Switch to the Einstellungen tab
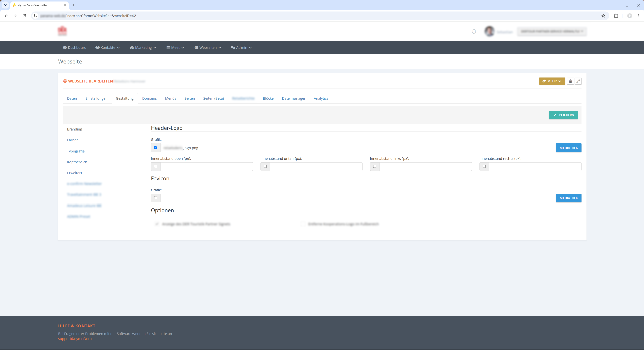644x350 pixels. coord(97,98)
